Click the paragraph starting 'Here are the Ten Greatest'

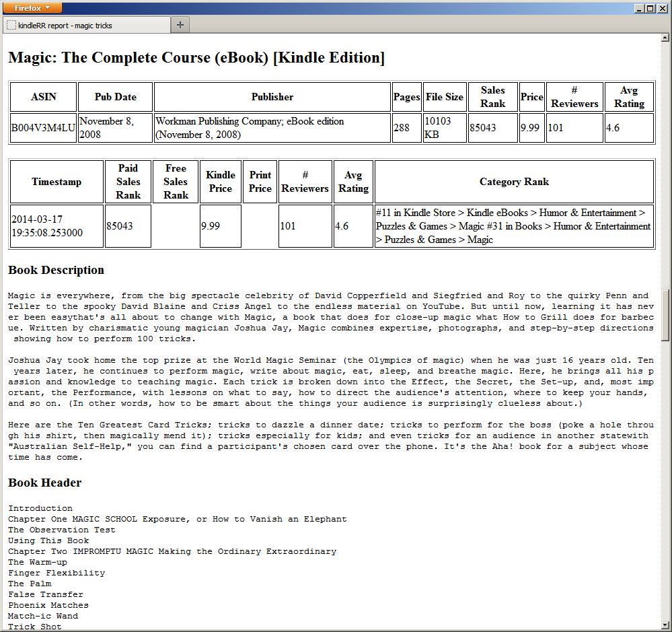coord(331,441)
